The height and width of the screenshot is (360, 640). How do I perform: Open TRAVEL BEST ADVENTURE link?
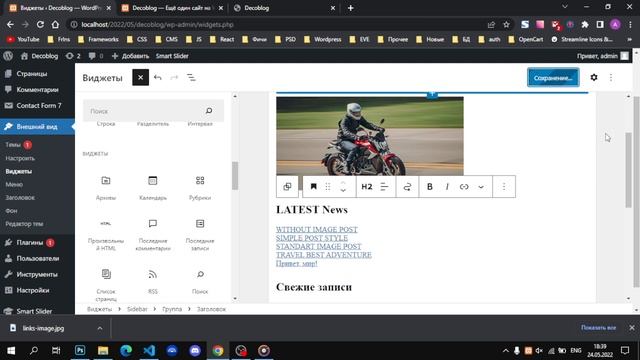coord(324,255)
